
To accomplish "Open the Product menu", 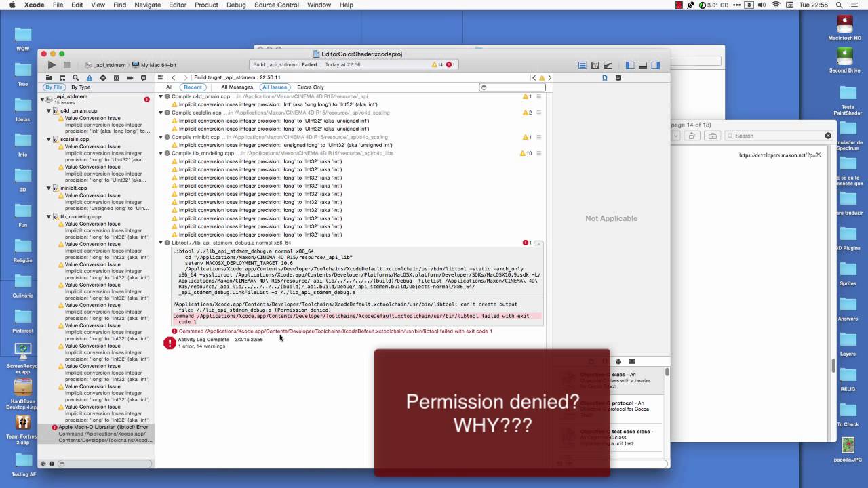I will coord(206,5).
